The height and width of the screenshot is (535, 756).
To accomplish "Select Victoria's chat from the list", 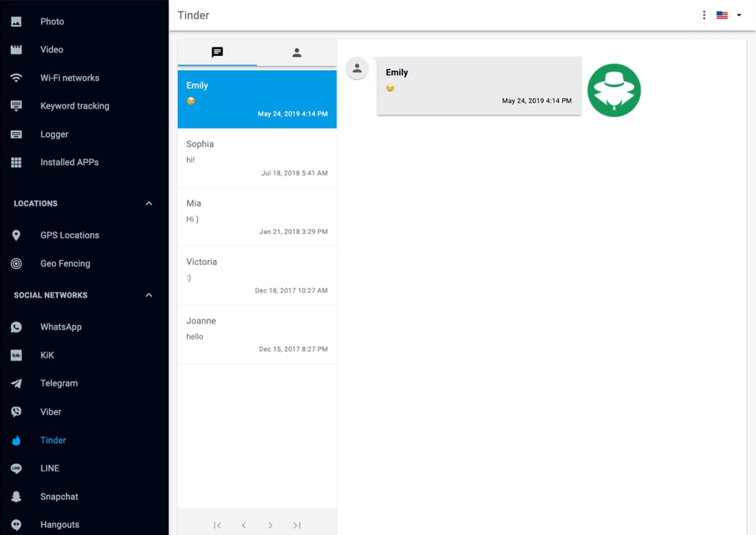I will coord(257,275).
